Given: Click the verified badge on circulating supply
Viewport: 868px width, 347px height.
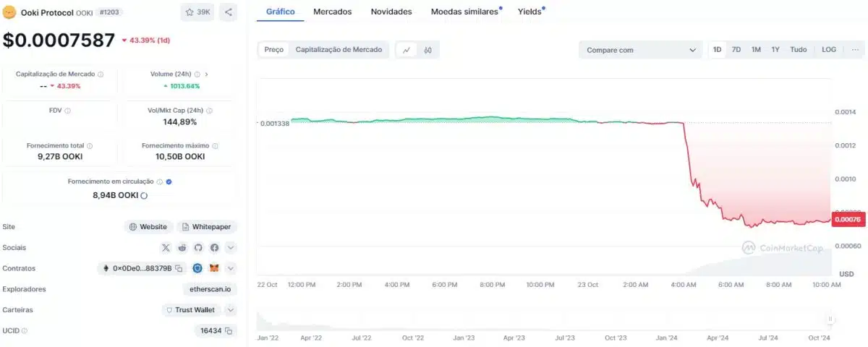Looking at the screenshot, I should coord(169,182).
